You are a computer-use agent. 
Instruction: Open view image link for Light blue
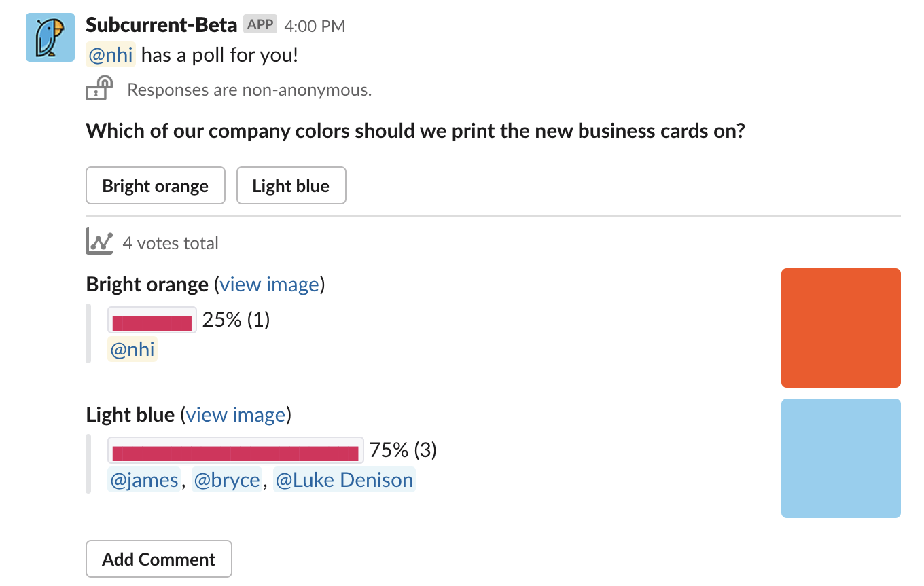tap(235, 415)
